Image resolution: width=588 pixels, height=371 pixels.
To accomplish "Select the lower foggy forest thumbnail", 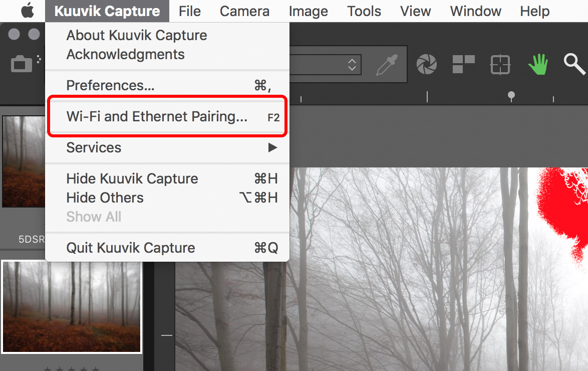I will coord(72,307).
